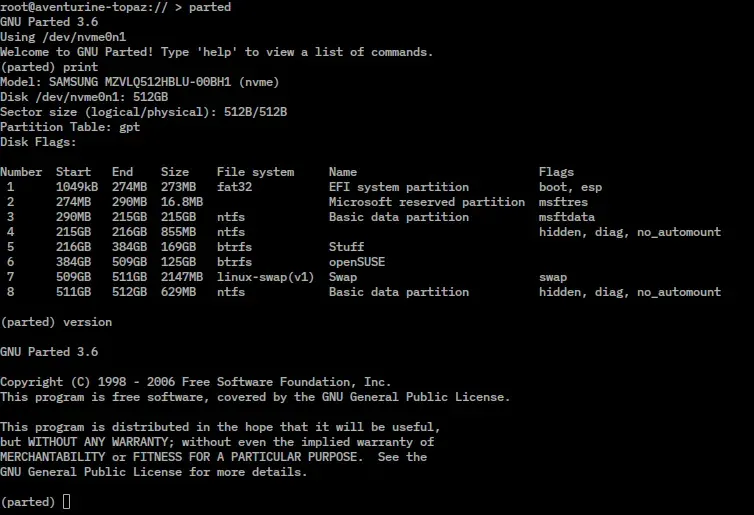Click the 'Disk /dev/nvme0n1: 512GB' line

click(84, 97)
